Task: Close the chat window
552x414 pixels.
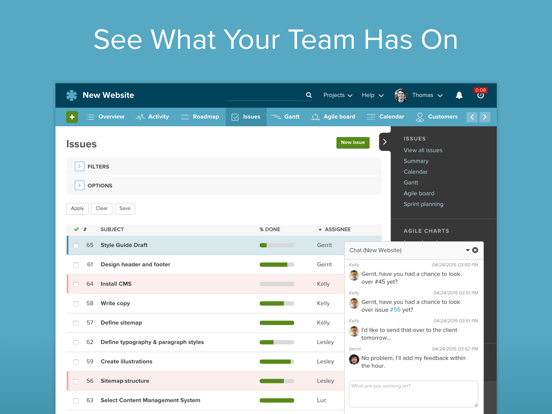Action: (475, 250)
